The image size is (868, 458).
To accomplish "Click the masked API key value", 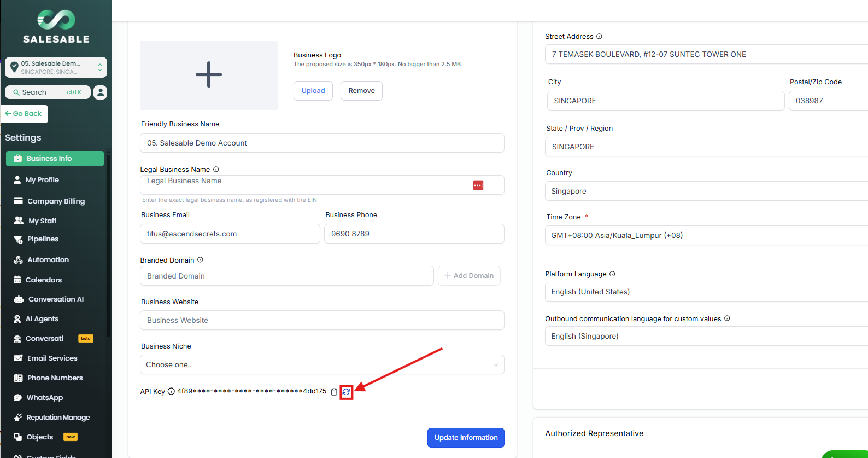I will pos(252,391).
